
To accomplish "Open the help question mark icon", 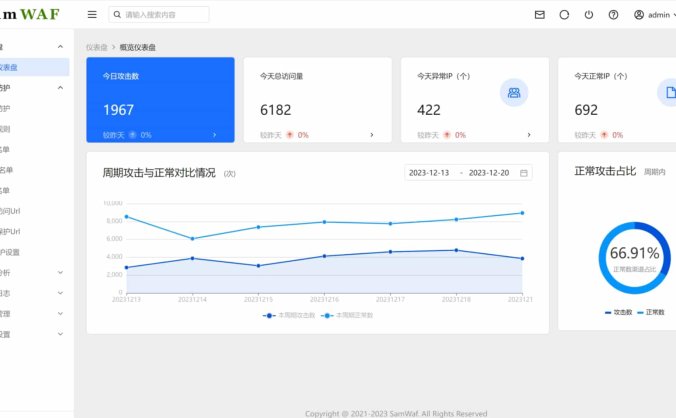I will tap(613, 15).
